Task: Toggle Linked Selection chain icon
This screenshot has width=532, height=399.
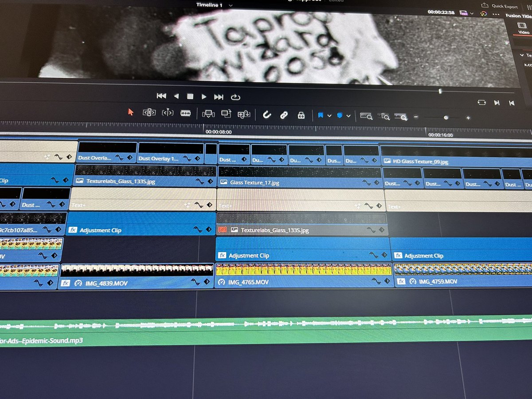Action: pos(284,115)
